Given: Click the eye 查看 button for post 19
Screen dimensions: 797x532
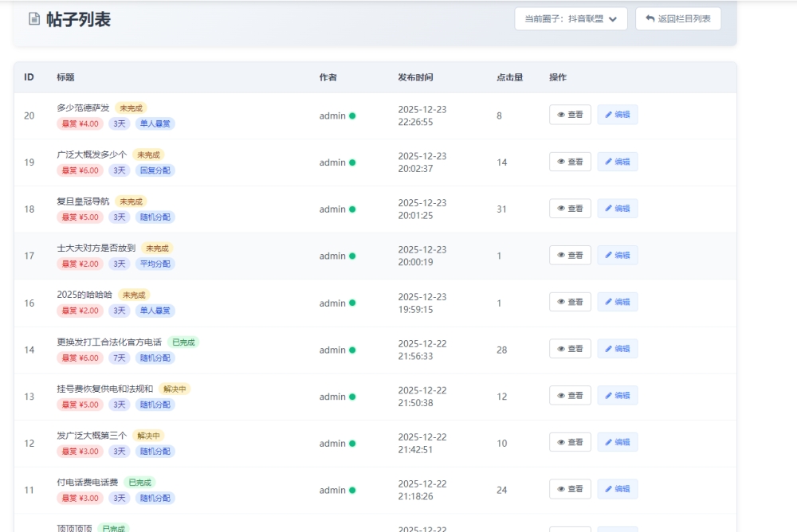Looking at the screenshot, I should (570, 162).
